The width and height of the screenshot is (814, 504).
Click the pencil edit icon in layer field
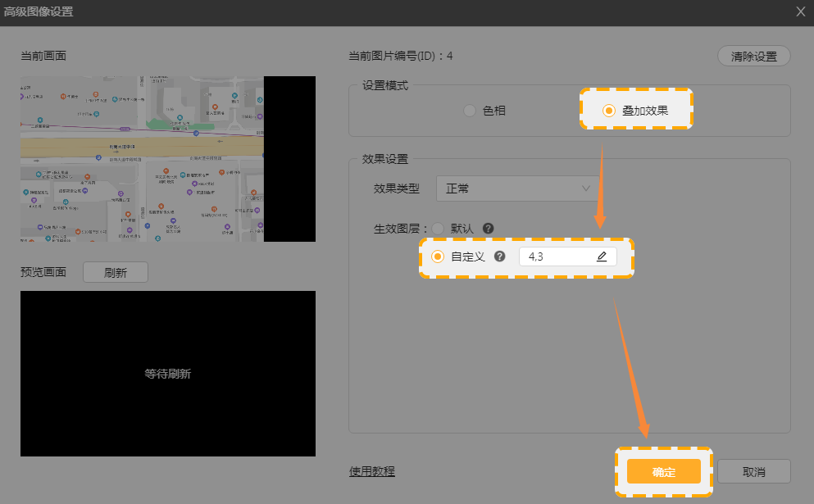[602, 257]
